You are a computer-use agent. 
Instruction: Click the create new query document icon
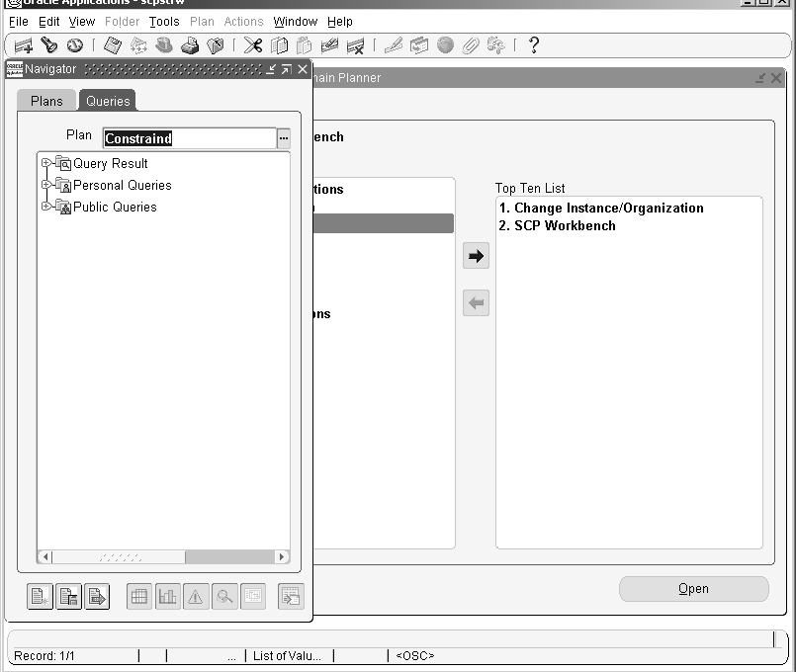point(41,597)
